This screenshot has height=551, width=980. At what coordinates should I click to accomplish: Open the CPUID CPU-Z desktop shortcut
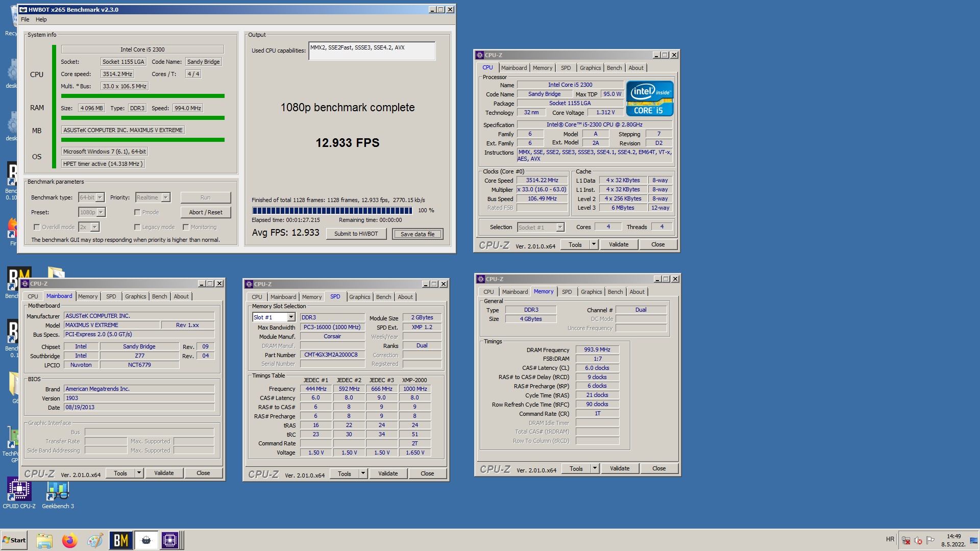pyautogui.click(x=19, y=494)
